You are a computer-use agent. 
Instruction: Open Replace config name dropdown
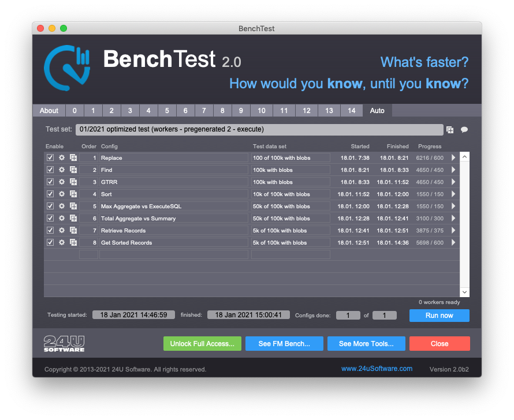point(174,157)
